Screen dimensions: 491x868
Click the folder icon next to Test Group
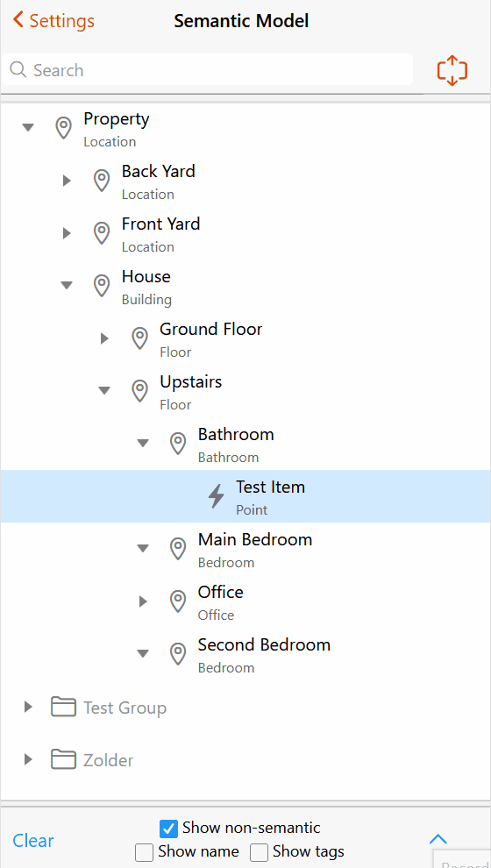(x=63, y=707)
